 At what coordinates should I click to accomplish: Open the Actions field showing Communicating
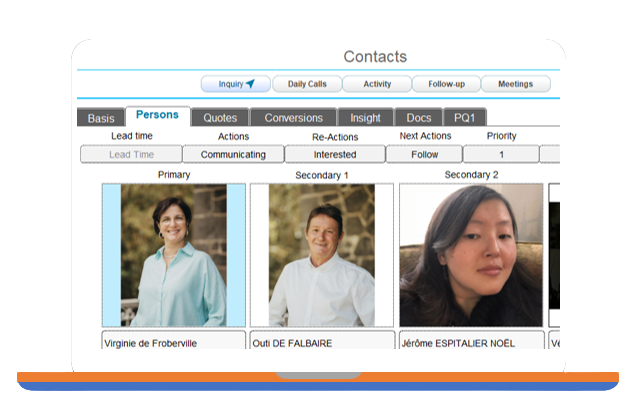tap(233, 155)
